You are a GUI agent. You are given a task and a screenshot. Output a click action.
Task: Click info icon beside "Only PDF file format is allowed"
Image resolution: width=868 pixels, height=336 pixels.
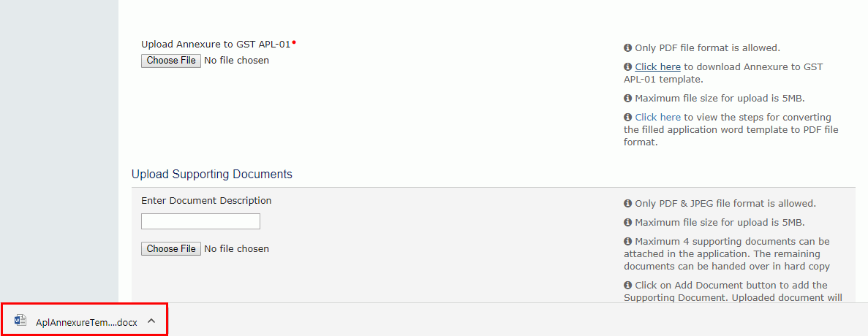627,48
